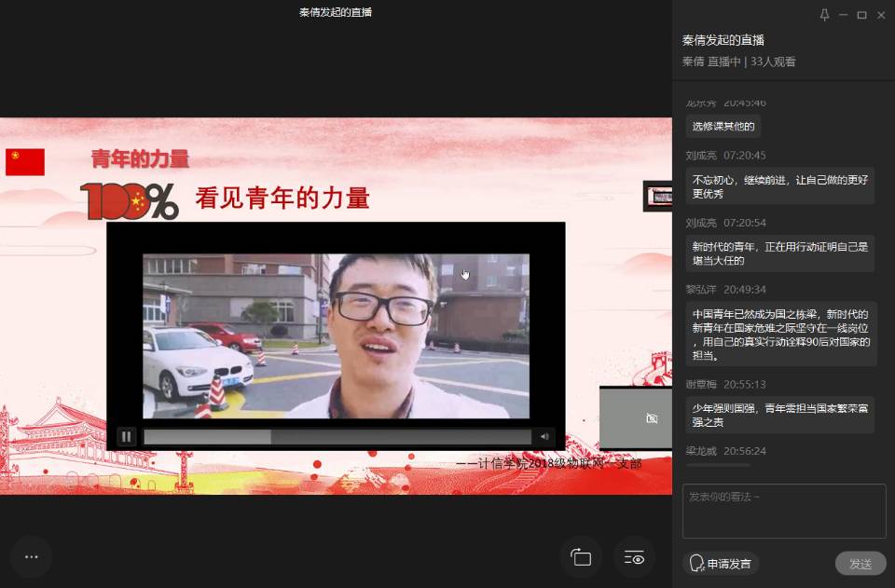Click the 申请发言 request-to-speak button

(x=721, y=564)
